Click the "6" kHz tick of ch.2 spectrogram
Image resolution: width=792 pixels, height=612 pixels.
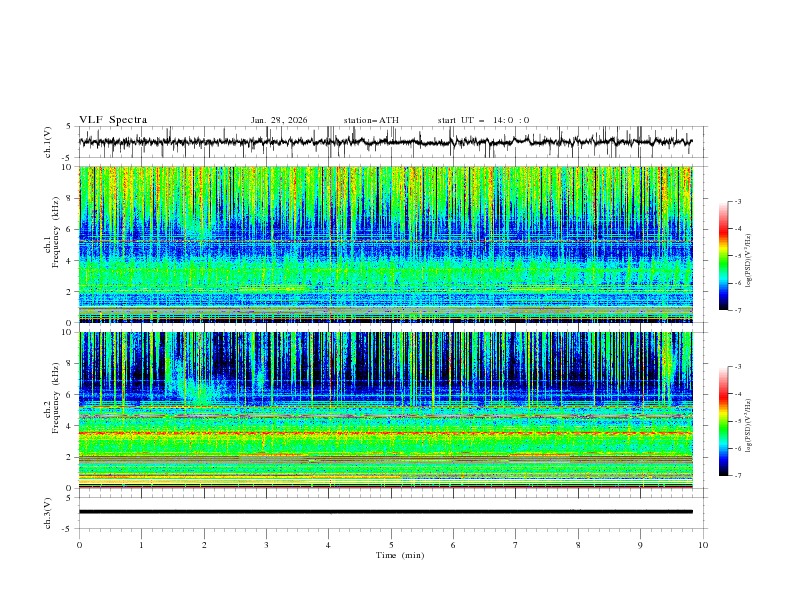click(x=71, y=394)
